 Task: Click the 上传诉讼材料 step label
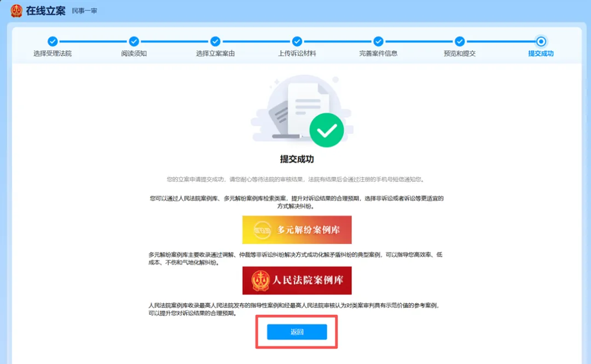point(297,54)
